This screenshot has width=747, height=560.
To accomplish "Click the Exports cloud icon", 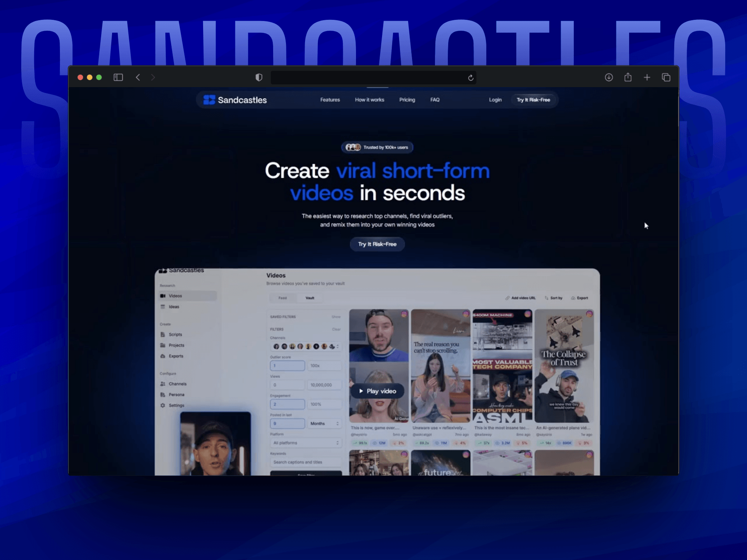I will (x=163, y=356).
